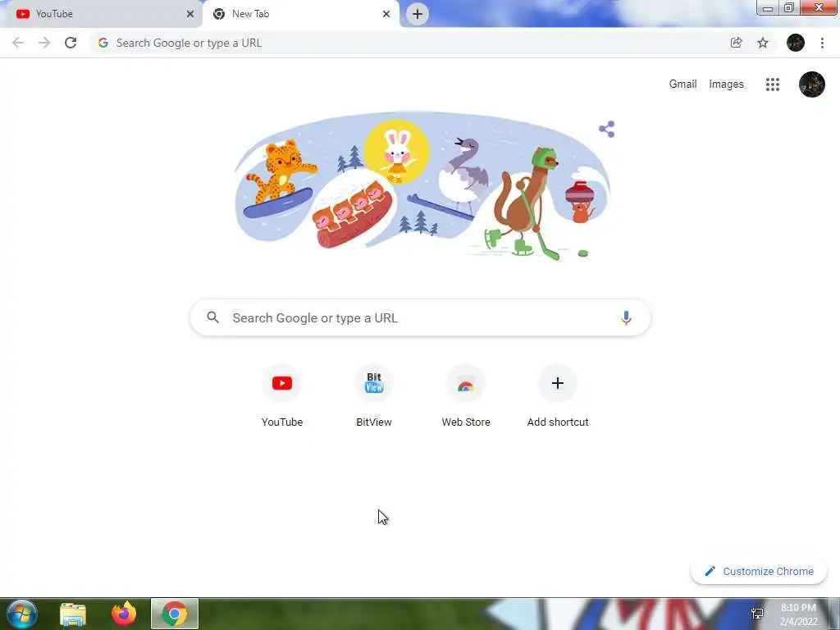
Task: Open the BitView shortcut tile
Action: tap(374, 396)
